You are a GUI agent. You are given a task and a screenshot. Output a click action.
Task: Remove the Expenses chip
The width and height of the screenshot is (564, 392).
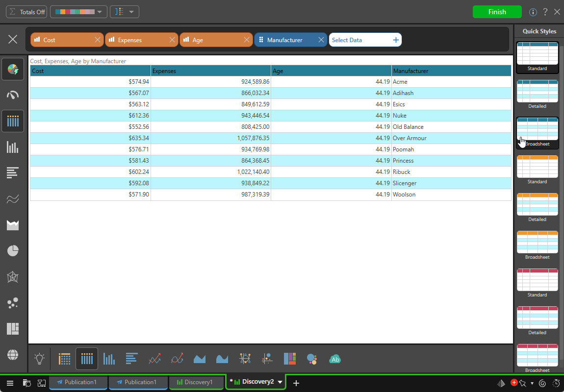172,40
